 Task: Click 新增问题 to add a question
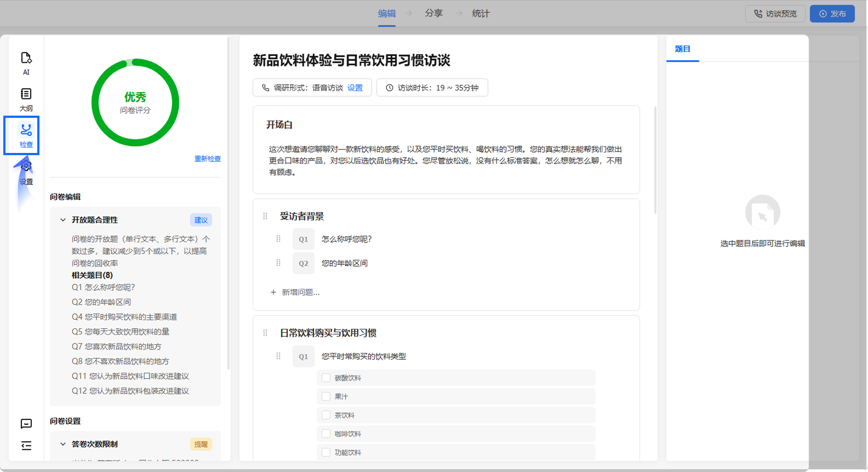coord(301,292)
